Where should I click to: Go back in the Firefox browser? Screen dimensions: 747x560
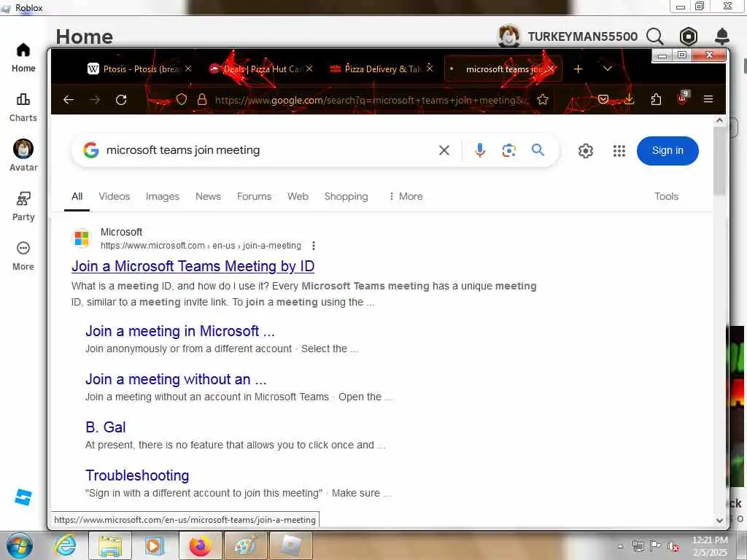(x=69, y=99)
